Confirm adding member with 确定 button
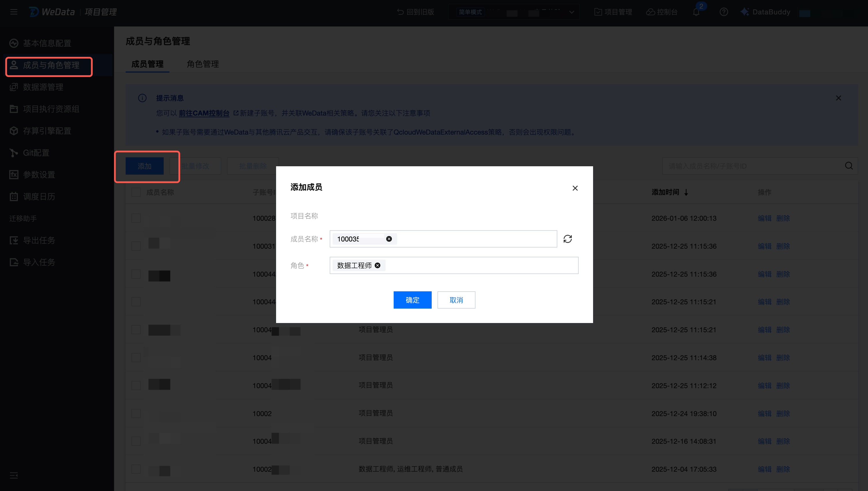This screenshot has width=868, height=491. [412, 300]
